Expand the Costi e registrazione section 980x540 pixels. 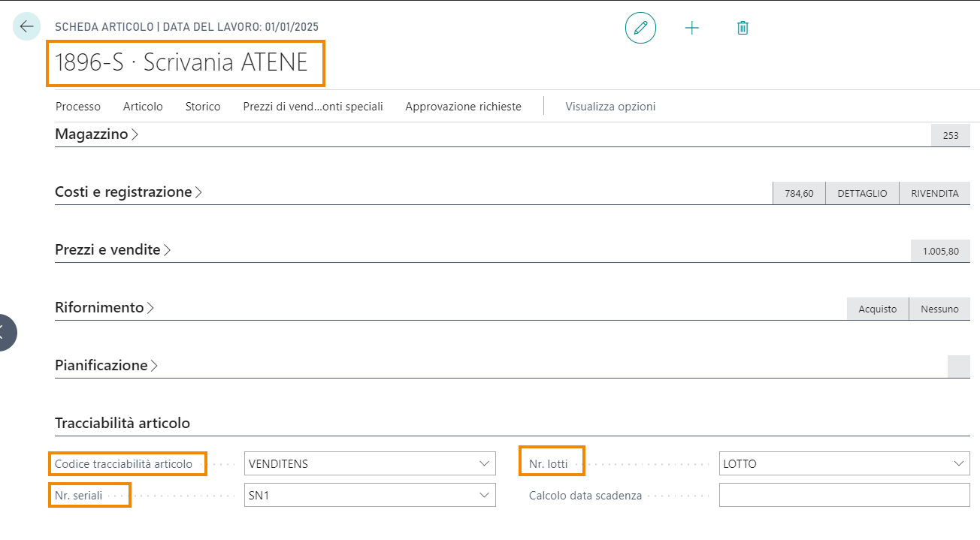click(129, 192)
